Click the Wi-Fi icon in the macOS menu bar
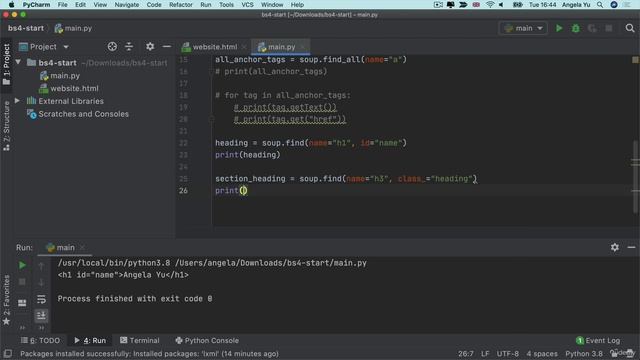This screenshot has height=360, width=640. pyautogui.click(x=490, y=5)
